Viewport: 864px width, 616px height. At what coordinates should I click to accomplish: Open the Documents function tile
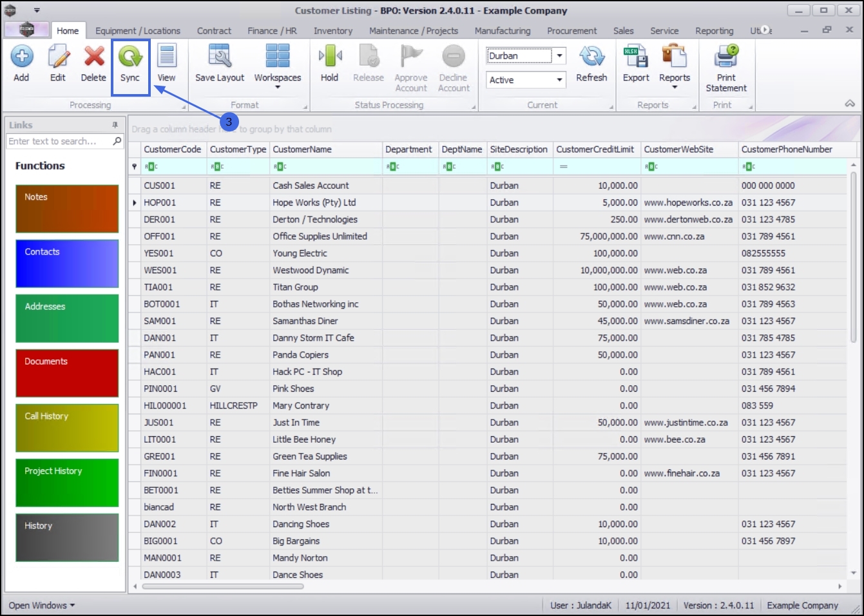[x=67, y=373]
